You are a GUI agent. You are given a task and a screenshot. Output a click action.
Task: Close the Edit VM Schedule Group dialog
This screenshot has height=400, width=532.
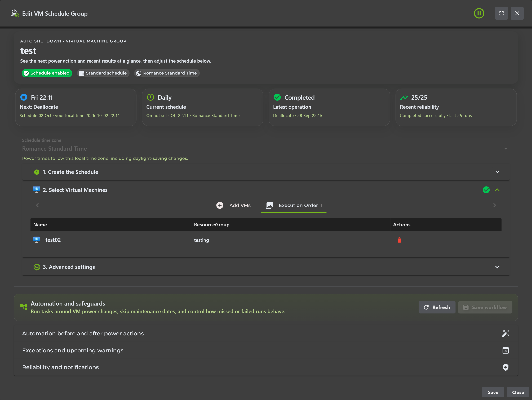click(517, 13)
